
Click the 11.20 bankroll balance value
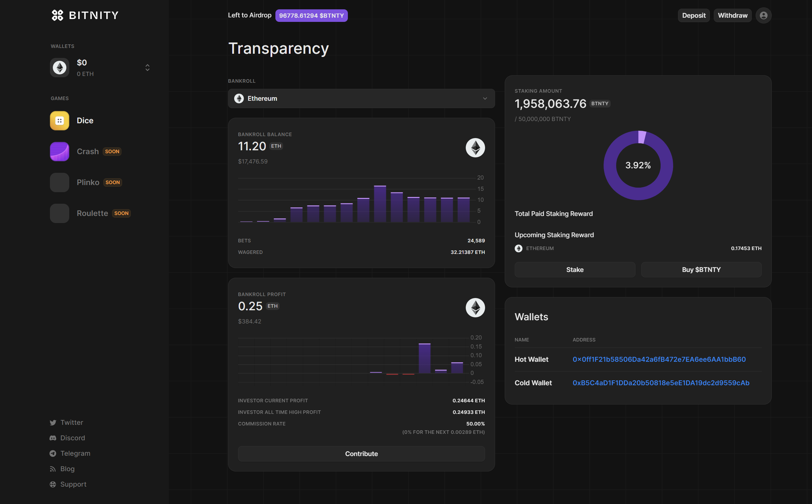252,146
